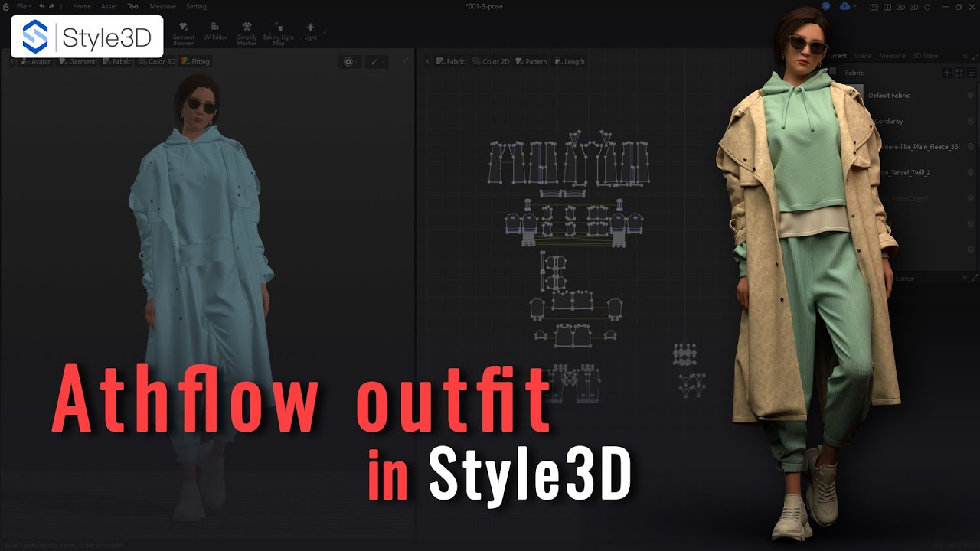Click layers icon beside Default Fabric
Viewport: 980px width, 551px height.
click(970, 95)
